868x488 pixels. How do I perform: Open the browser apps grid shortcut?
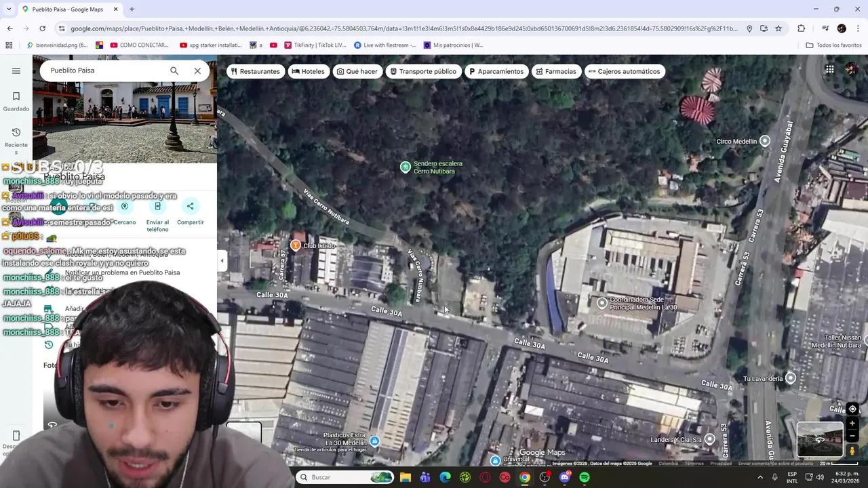(x=9, y=45)
